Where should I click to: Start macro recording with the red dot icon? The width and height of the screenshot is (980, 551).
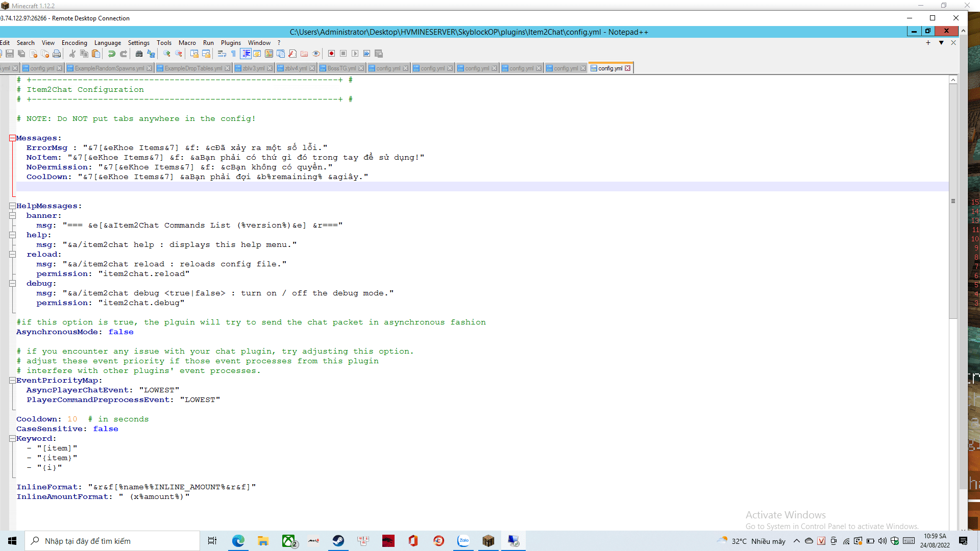click(331, 54)
